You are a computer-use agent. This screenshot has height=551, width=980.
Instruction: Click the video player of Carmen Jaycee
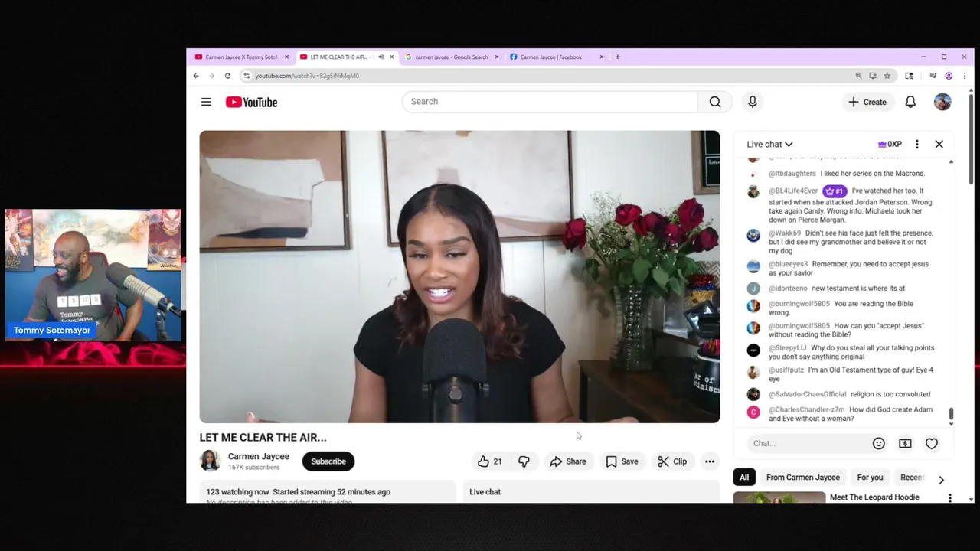[459, 276]
